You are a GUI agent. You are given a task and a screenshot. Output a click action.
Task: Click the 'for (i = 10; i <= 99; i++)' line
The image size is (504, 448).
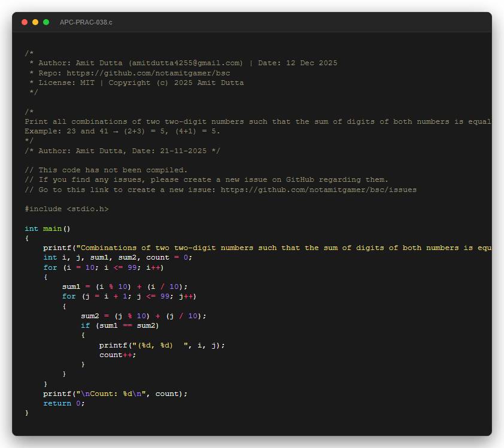[104, 267]
